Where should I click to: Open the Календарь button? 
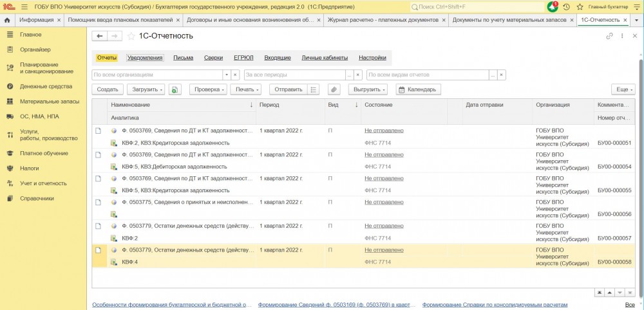[418, 89]
